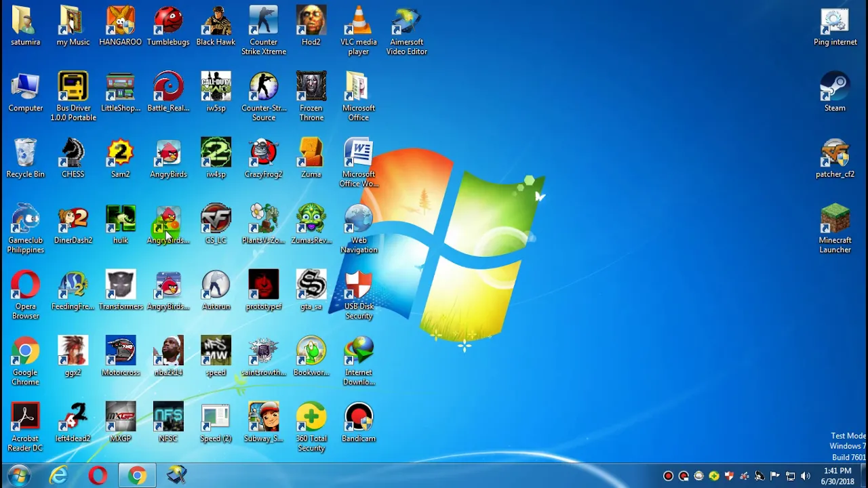Viewport: 868px width, 488px height.
Task: Open the Black Hawk game shortcut
Action: click(216, 26)
